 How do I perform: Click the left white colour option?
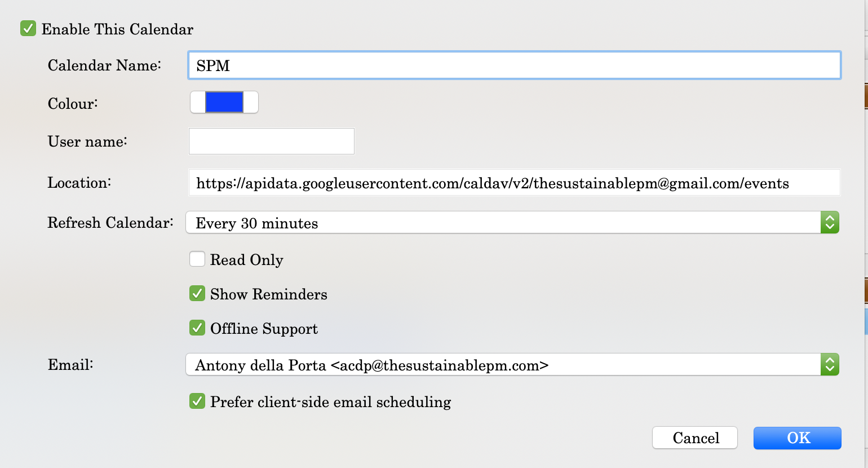[x=196, y=101]
